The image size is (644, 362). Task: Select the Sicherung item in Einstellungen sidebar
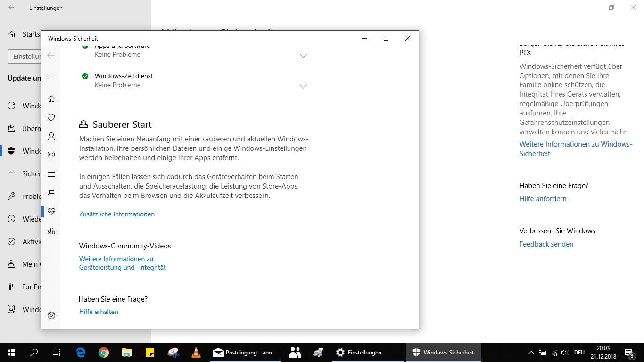pyautogui.click(x=21, y=173)
